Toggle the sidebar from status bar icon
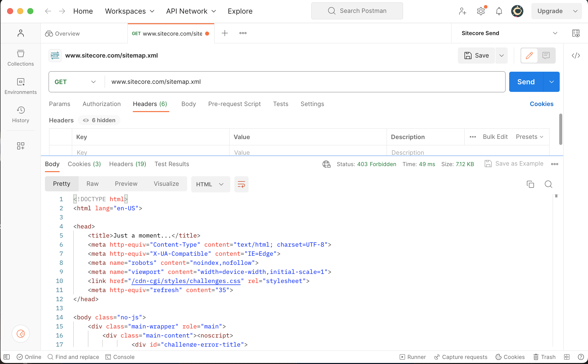Viewport: 588px width, 364px height. coord(7,357)
